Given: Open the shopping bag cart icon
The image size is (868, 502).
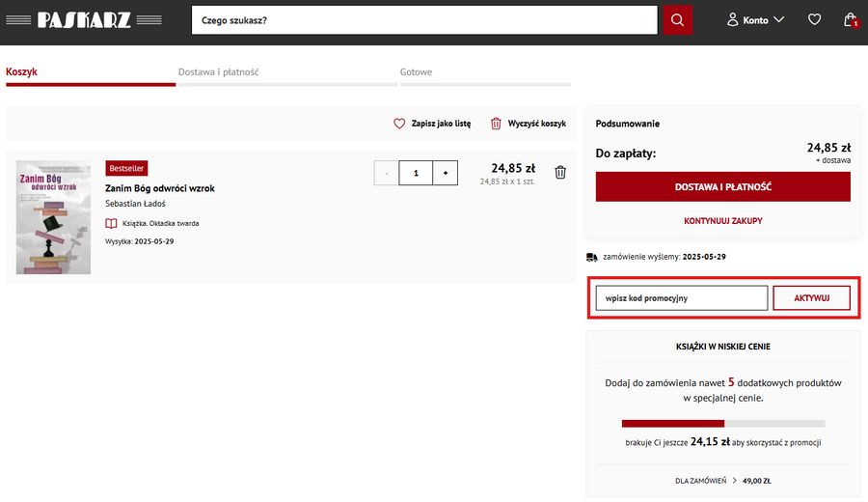Looking at the screenshot, I should [x=850, y=20].
